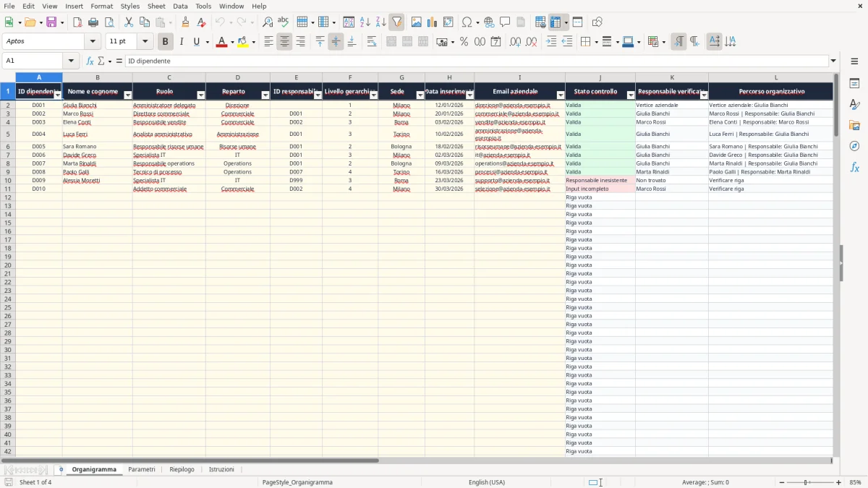Click the Increase Indent icon
868x488 pixels.
click(x=551, y=42)
